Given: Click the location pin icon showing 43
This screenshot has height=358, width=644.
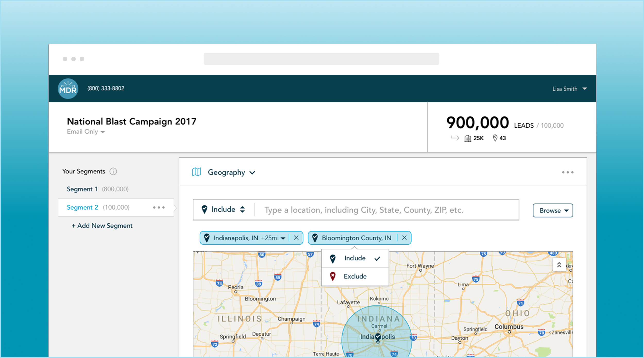Looking at the screenshot, I should [495, 138].
